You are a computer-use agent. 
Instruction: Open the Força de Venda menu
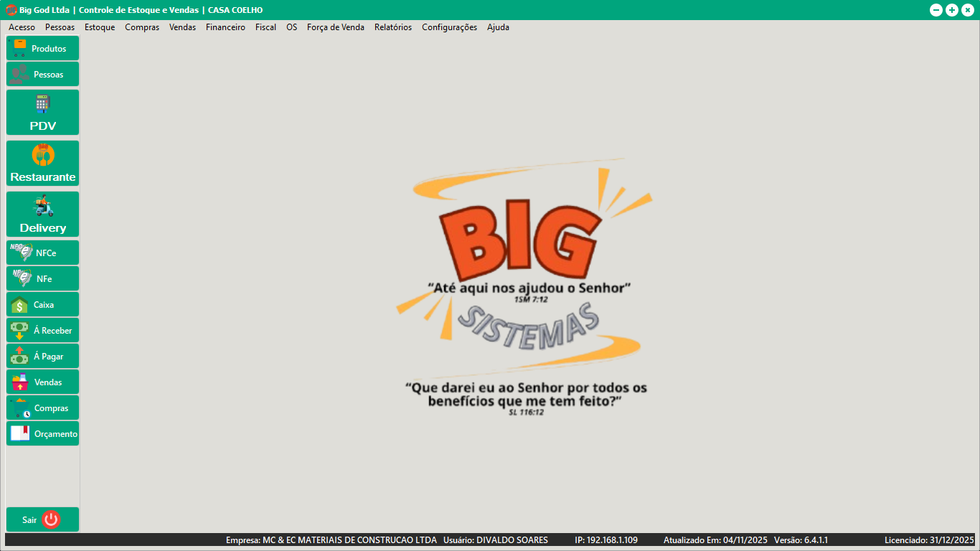click(335, 27)
